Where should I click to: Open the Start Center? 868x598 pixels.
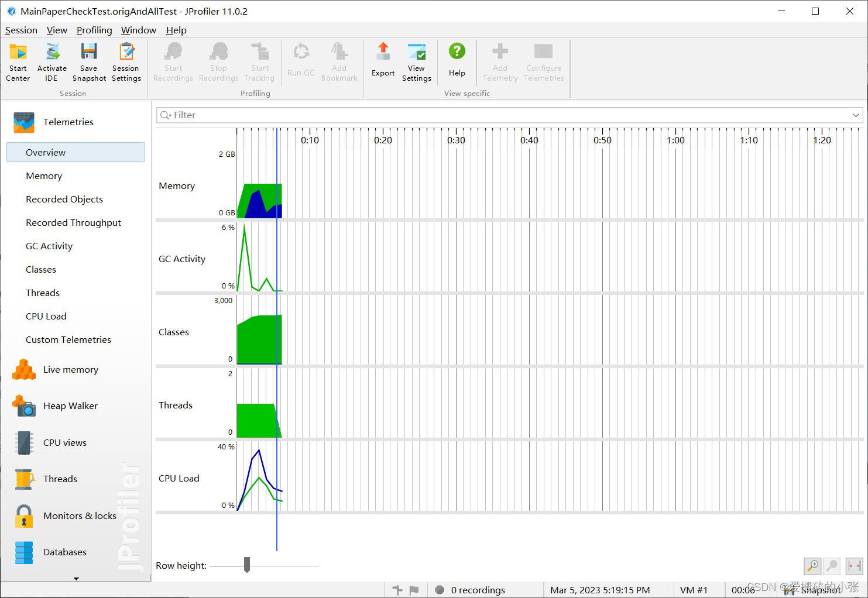[x=18, y=62]
